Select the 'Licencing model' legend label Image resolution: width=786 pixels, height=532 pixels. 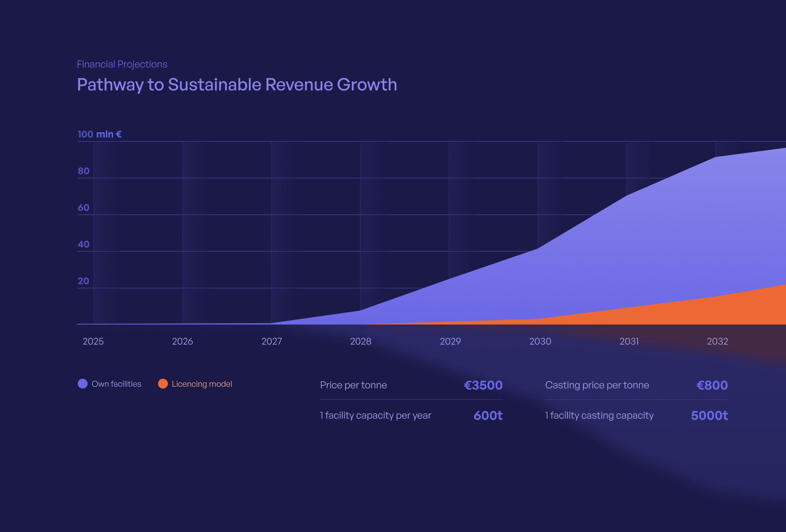coord(202,384)
